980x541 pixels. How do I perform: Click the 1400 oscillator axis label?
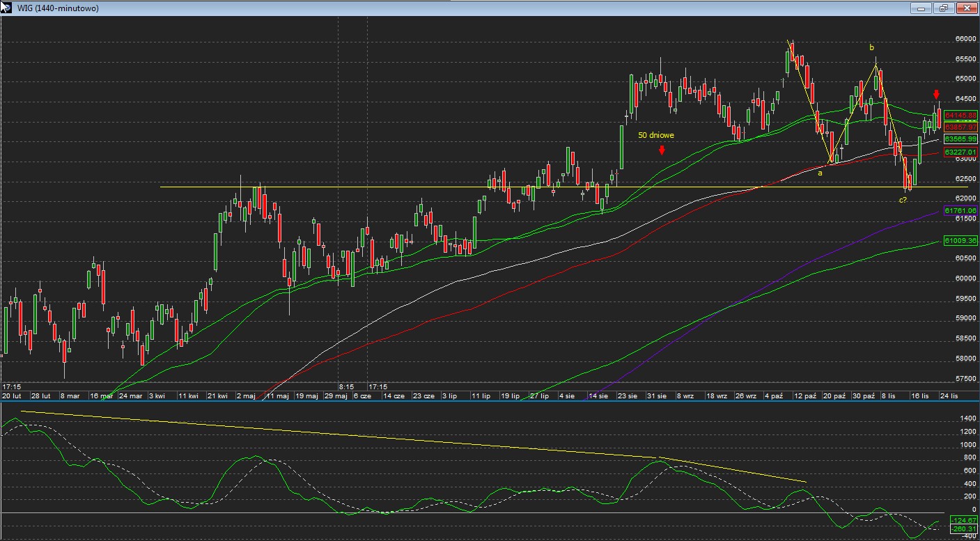point(967,418)
